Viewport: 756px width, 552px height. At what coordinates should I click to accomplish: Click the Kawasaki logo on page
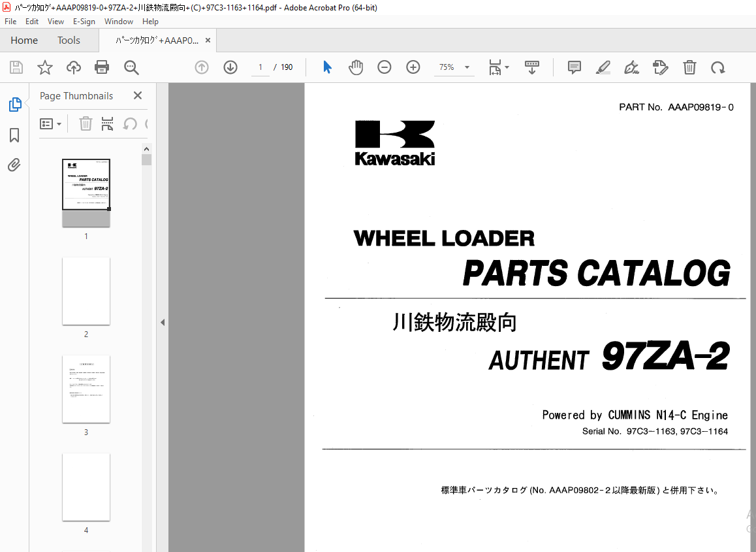click(395, 143)
